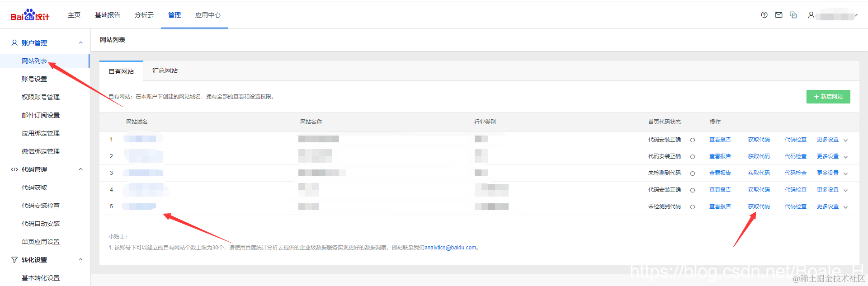
Task: Open 代码获取 in the sidebar
Action: click(34, 188)
